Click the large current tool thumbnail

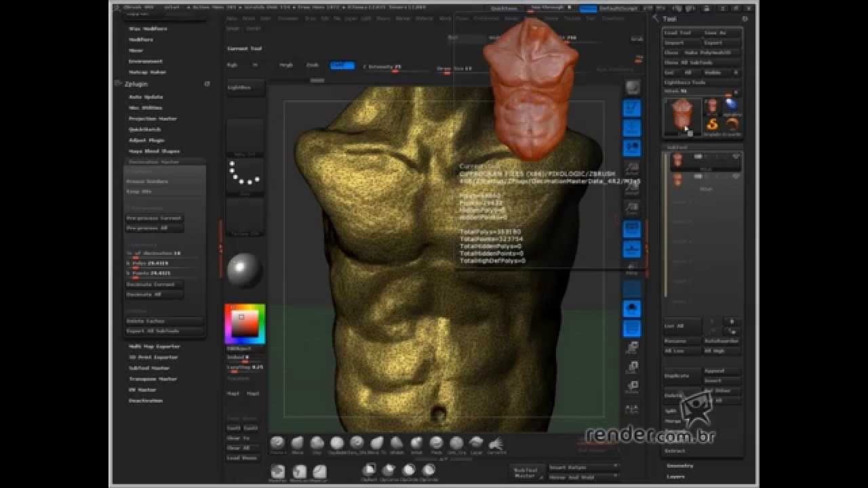tap(682, 116)
